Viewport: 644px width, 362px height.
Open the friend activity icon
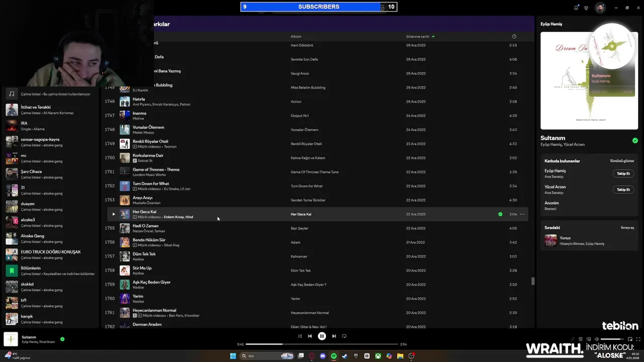pos(586,8)
